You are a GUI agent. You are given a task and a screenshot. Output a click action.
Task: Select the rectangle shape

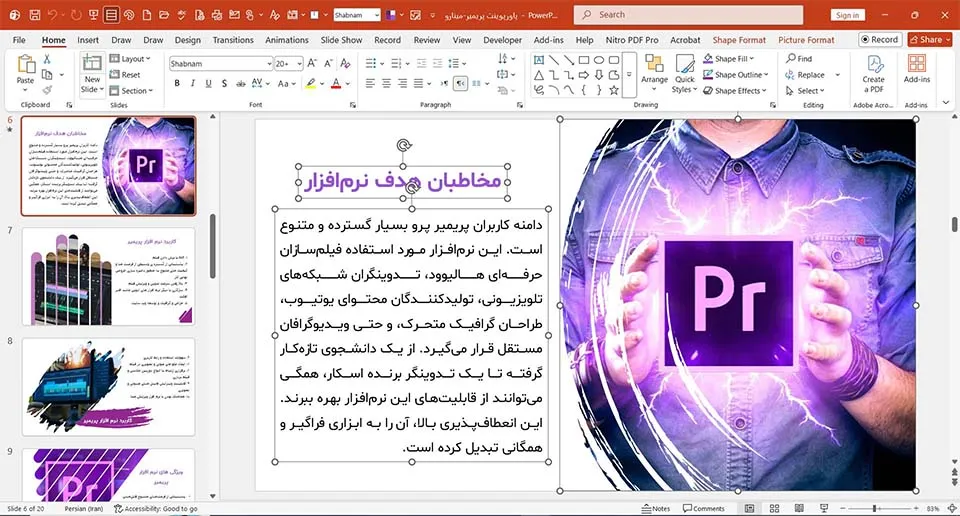(x=584, y=60)
